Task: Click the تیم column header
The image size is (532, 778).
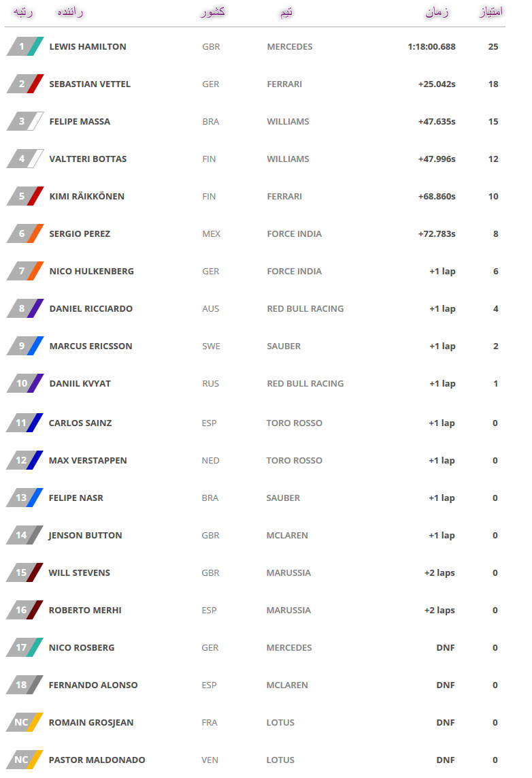Action: coord(286,12)
